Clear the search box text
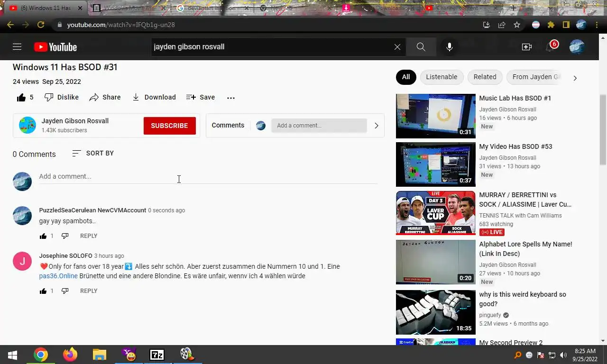The width and height of the screenshot is (607, 364). coord(397,47)
